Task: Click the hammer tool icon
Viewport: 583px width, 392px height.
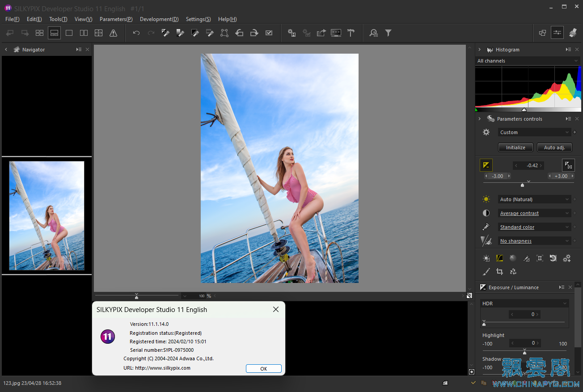Action: (351, 33)
